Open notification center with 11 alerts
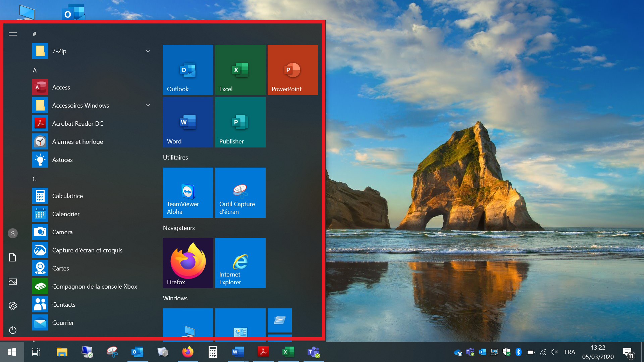644x362 pixels. (x=629, y=353)
